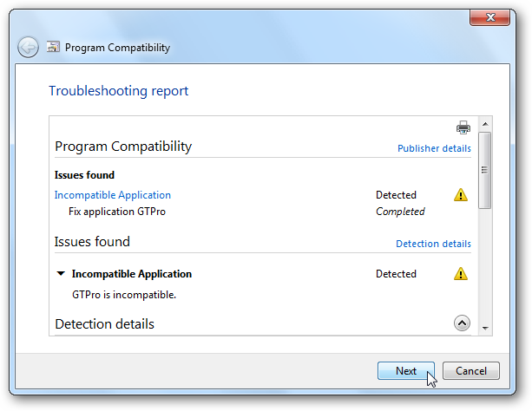Click the Program Compatibility title bar icon
Image resolution: width=532 pixels, height=411 pixels.
(x=53, y=48)
